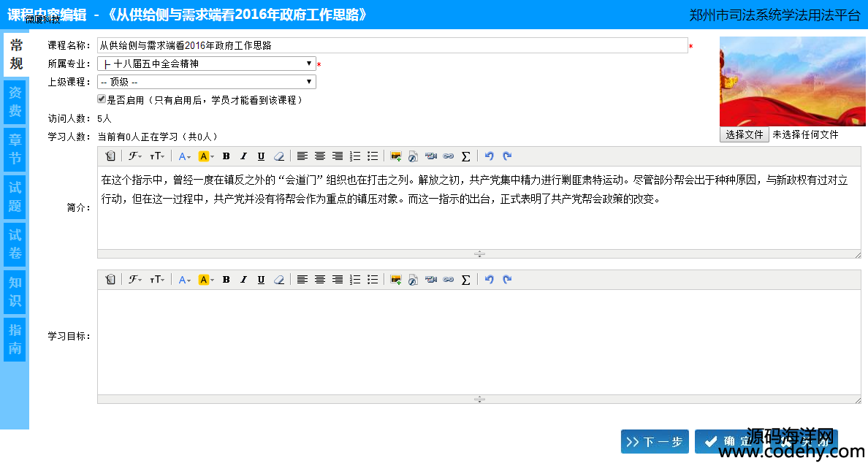Open font family dropdown in 简介 toolbar
This screenshot has height=466, width=868.
coord(135,156)
